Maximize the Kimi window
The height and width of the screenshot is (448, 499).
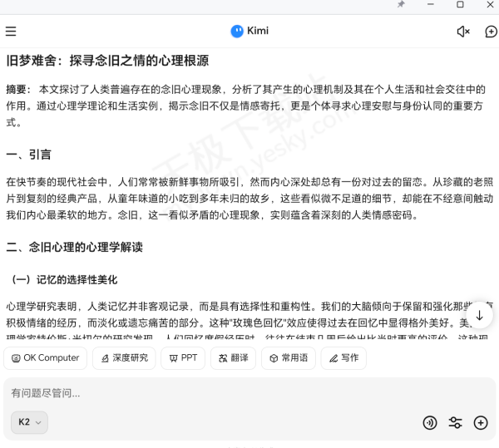[460, 5]
